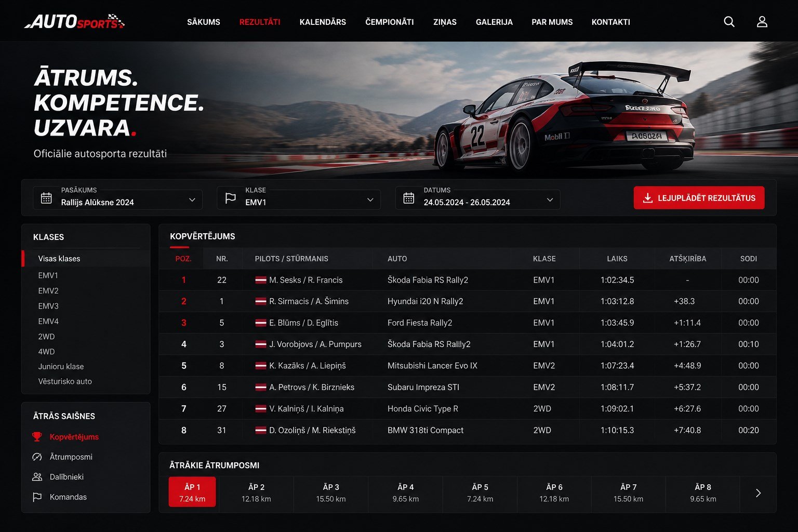This screenshot has width=798, height=532.
Task: Click the Pilots / Stūrmanis column header
Action: pyautogui.click(x=291, y=259)
